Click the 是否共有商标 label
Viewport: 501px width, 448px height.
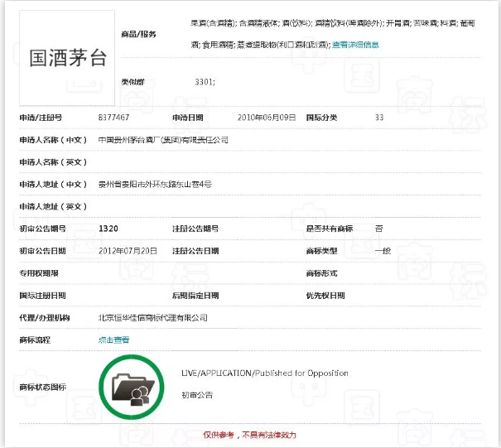click(330, 229)
